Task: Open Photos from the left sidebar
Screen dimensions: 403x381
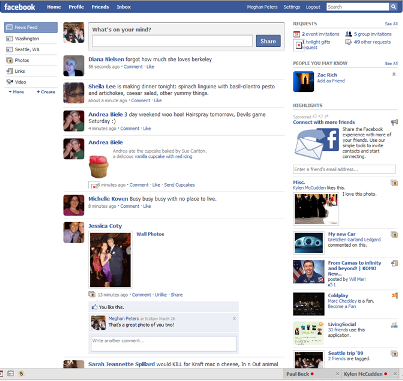Action: click(18, 60)
